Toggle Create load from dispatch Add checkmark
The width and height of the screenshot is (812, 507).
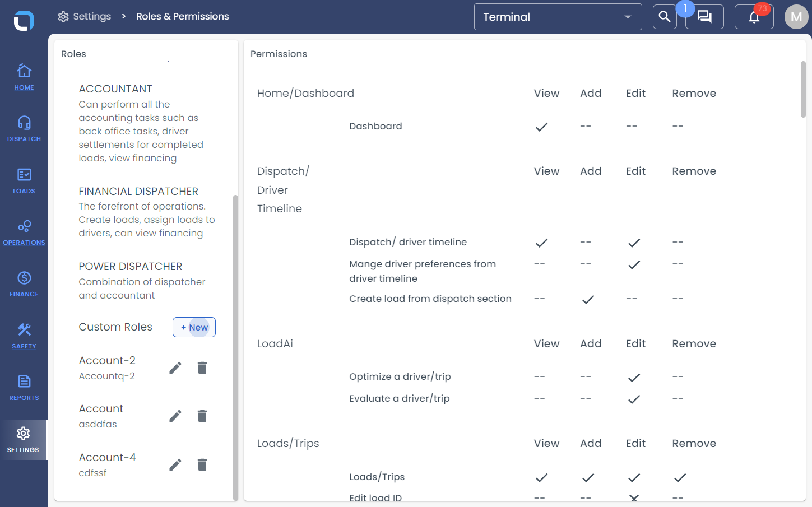pyautogui.click(x=588, y=299)
